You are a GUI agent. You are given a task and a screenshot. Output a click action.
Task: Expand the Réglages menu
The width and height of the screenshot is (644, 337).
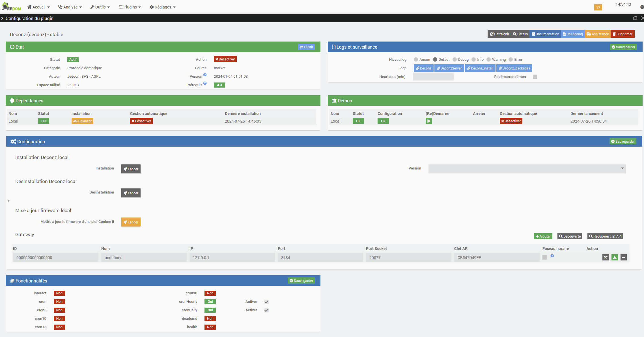click(x=163, y=7)
